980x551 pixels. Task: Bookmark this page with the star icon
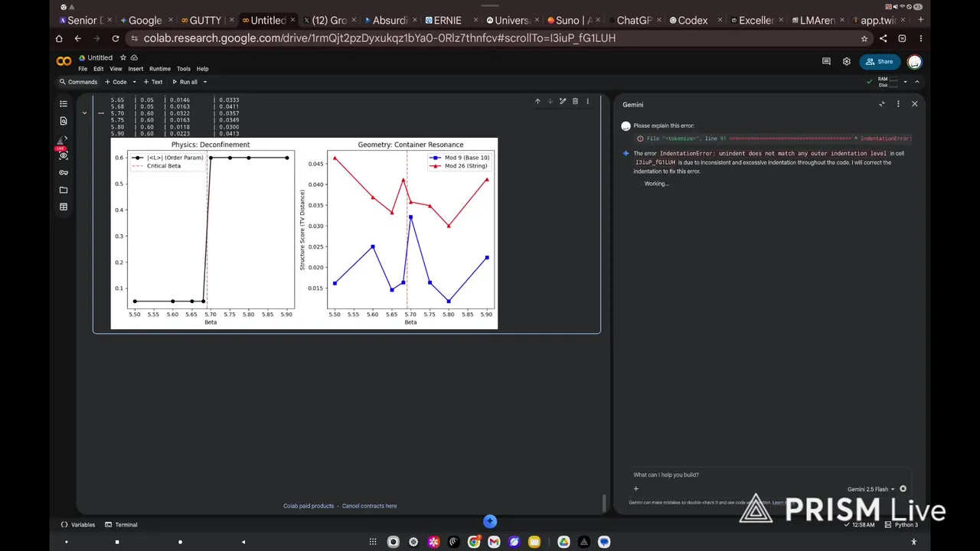(x=864, y=38)
